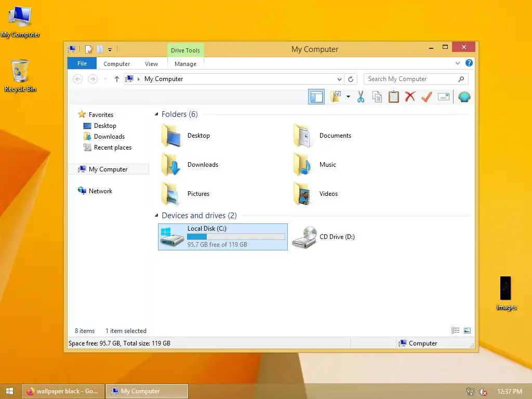Viewport: 532px width, 399px height.
Task: Switch to Details view in status bar
Action: 455,330
